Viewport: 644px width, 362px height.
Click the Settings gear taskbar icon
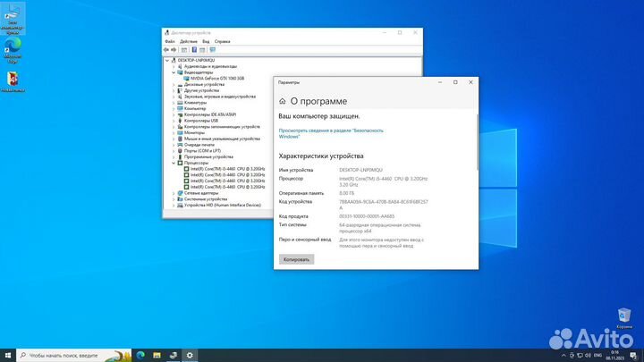click(190, 355)
